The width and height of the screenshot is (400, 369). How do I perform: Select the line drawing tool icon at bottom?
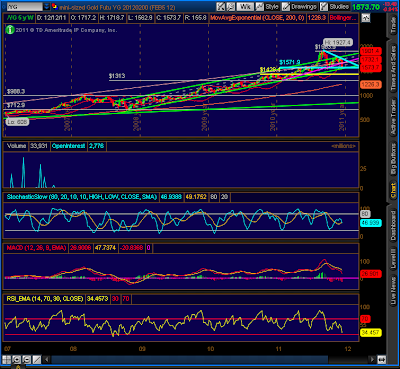37,359
